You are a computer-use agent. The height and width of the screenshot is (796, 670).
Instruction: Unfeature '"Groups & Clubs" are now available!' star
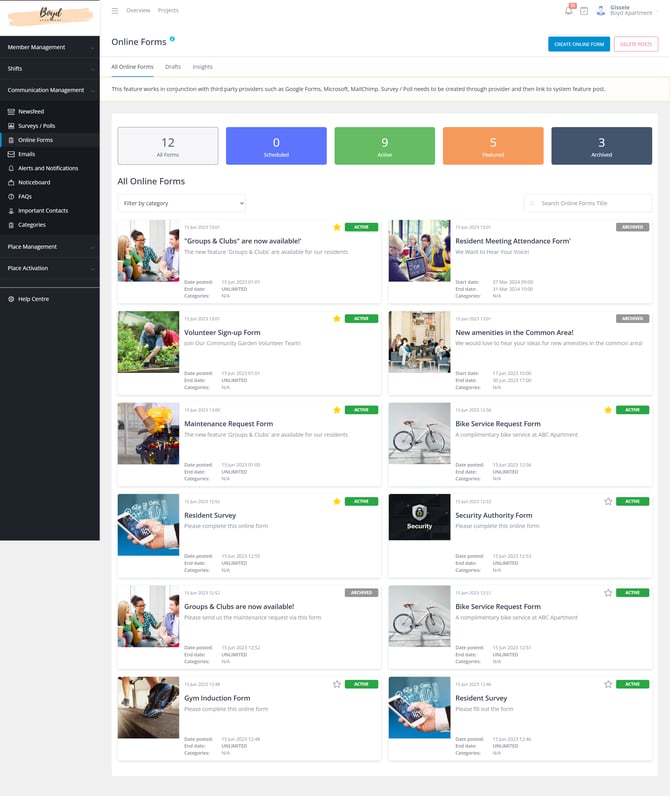[x=337, y=227]
